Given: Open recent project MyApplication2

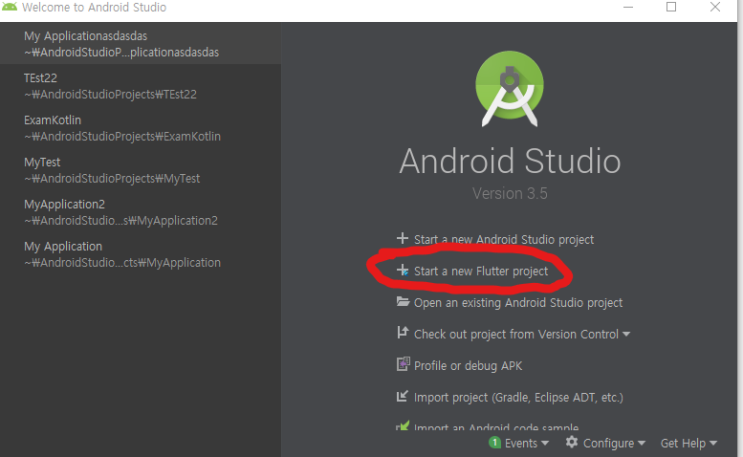Looking at the screenshot, I should click(x=140, y=212).
